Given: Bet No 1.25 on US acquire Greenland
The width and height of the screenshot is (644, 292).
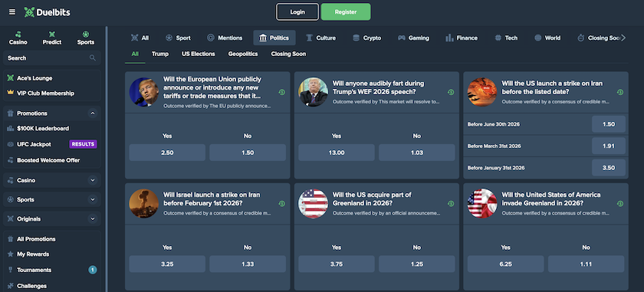Looking at the screenshot, I should pyautogui.click(x=417, y=264).
